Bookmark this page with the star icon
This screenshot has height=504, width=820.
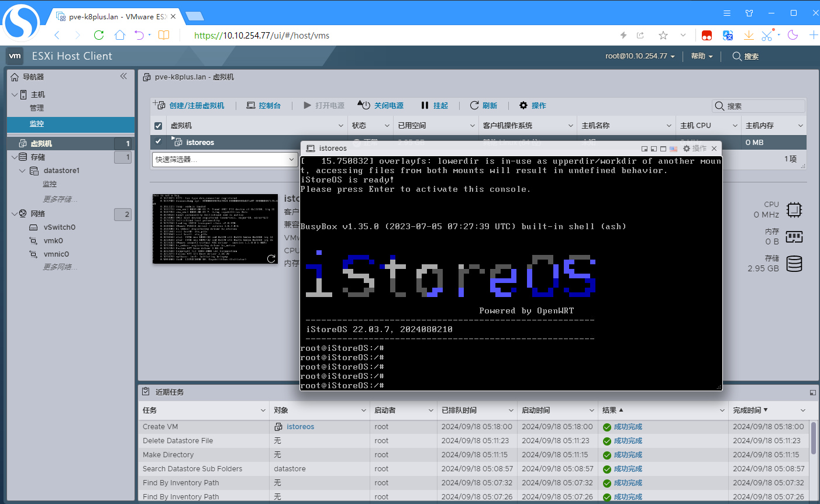[x=663, y=35]
